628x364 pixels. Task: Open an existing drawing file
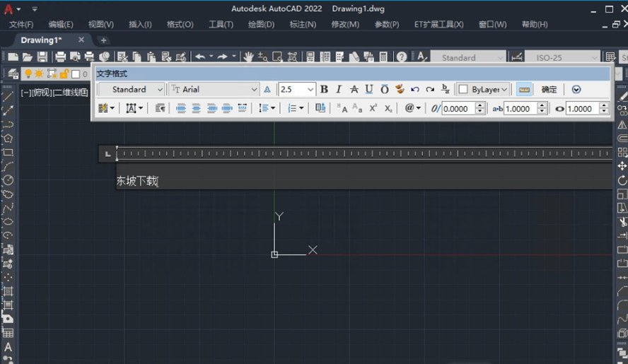pos(28,57)
